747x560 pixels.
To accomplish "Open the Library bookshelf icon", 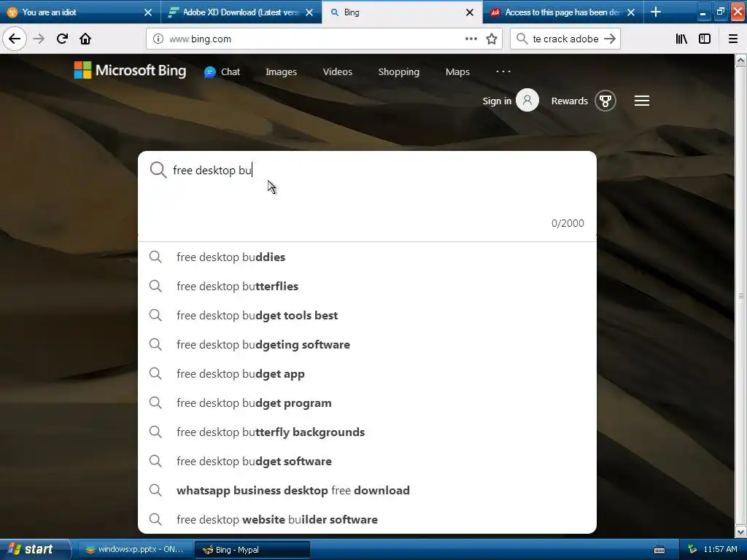I will (681, 39).
